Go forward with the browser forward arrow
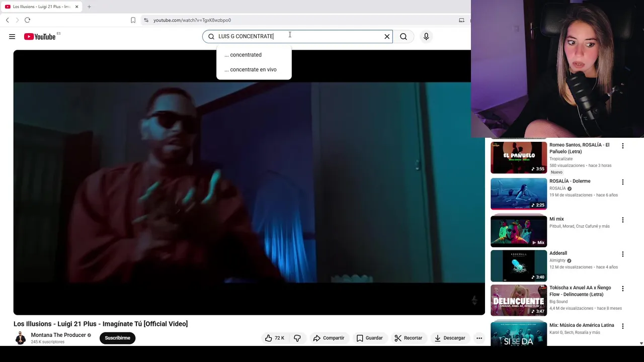Screen dimensions: 644x362 tap(17, 20)
